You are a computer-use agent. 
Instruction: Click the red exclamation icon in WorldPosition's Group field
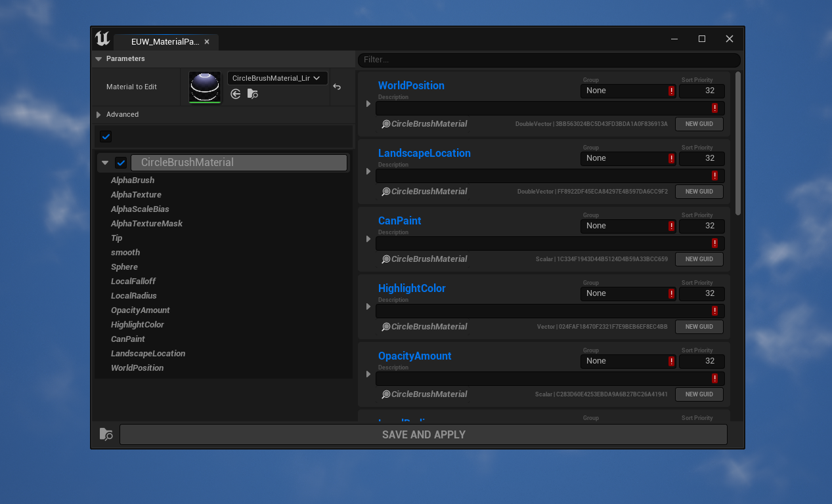pos(671,91)
